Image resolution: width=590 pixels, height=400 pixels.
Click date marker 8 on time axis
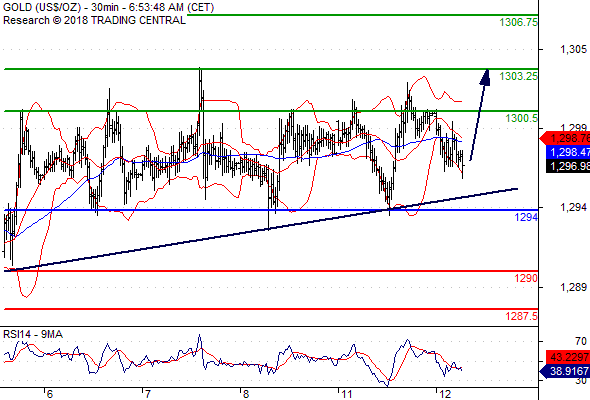(x=245, y=394)
